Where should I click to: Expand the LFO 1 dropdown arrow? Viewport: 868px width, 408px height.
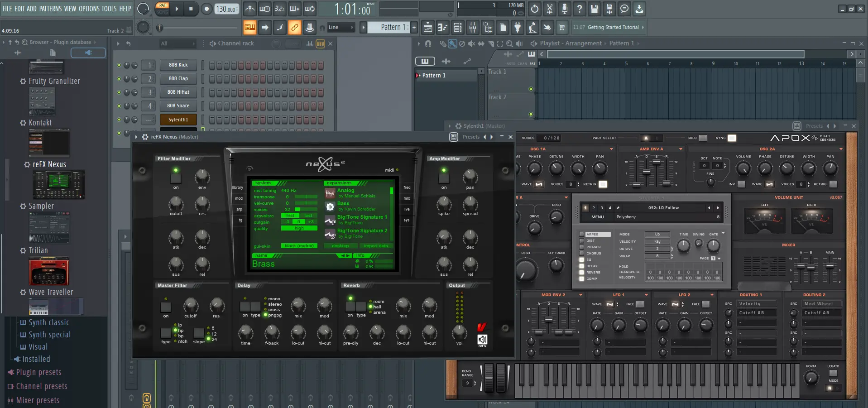point(646,295)
